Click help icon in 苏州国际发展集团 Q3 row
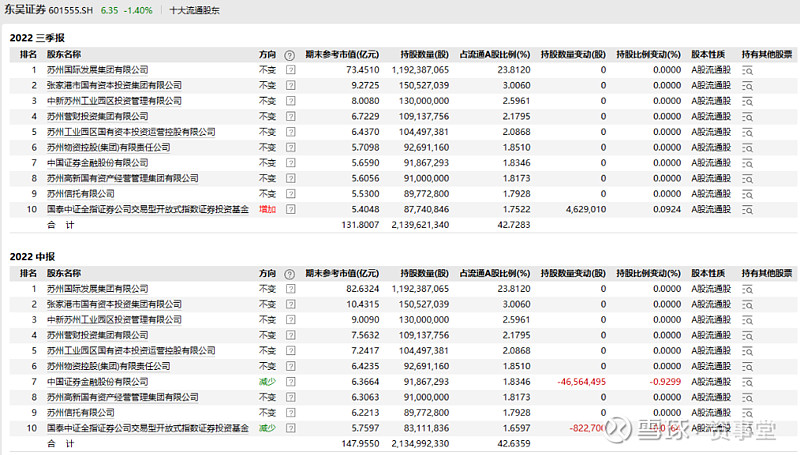 pyautogui.click(x=290, y=70)
